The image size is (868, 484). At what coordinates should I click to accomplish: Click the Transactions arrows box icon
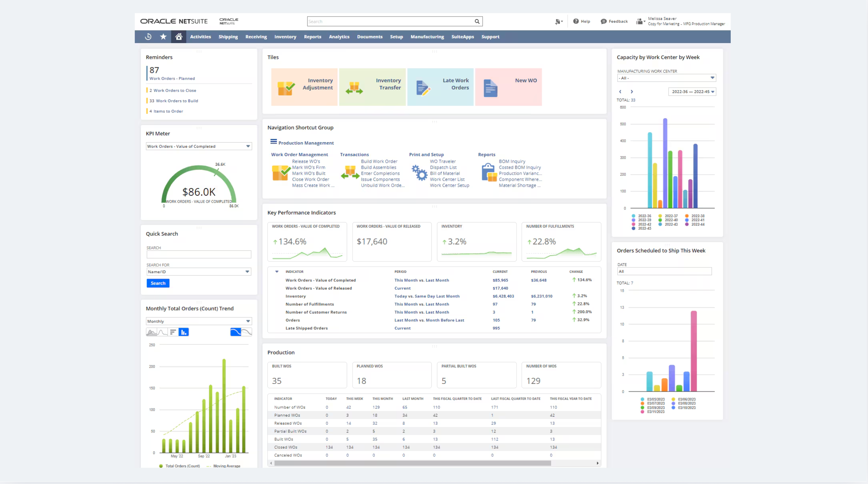pos(350,173)
